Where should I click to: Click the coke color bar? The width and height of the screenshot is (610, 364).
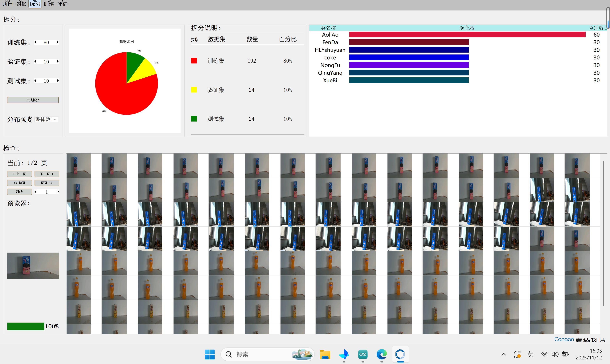409,57
